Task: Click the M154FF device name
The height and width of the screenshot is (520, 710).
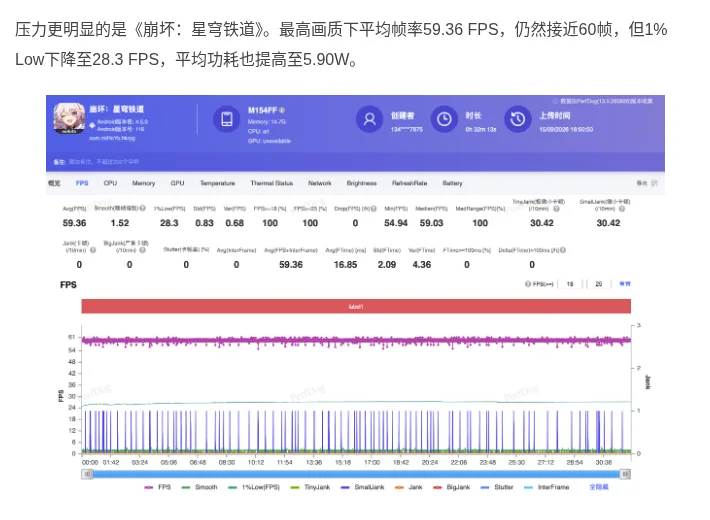Action: pos(263,110)
